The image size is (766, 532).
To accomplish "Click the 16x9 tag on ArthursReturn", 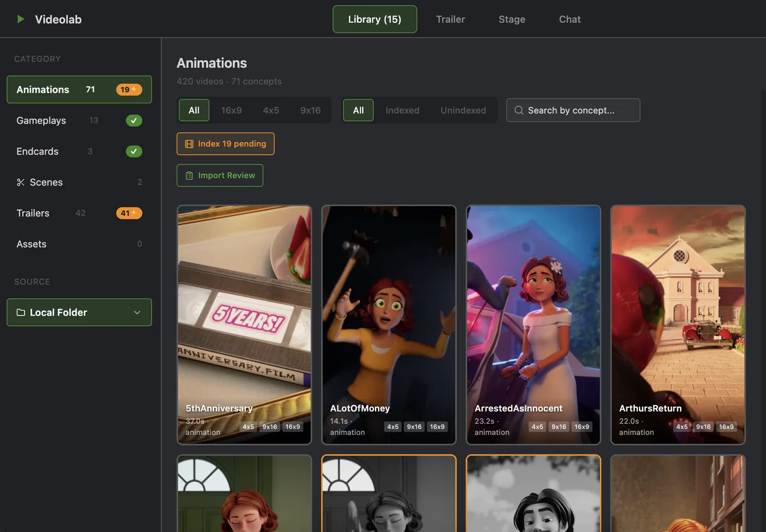I will (x=726, y=427).
